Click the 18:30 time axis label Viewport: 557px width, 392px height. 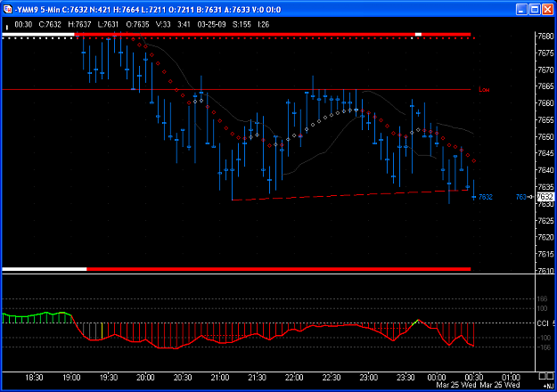point(34,378)
